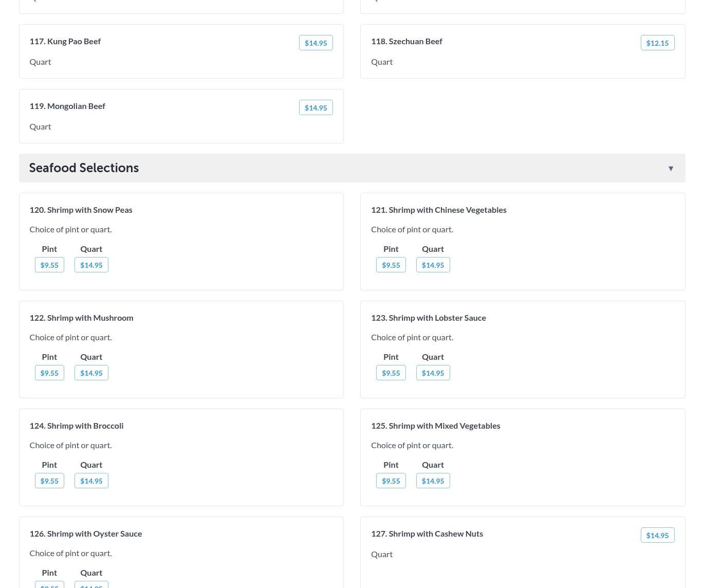Add Pint of Shrimp with Mixed Vegetables
The height and width of the screenshot is (588, 704).
(391, 481)
